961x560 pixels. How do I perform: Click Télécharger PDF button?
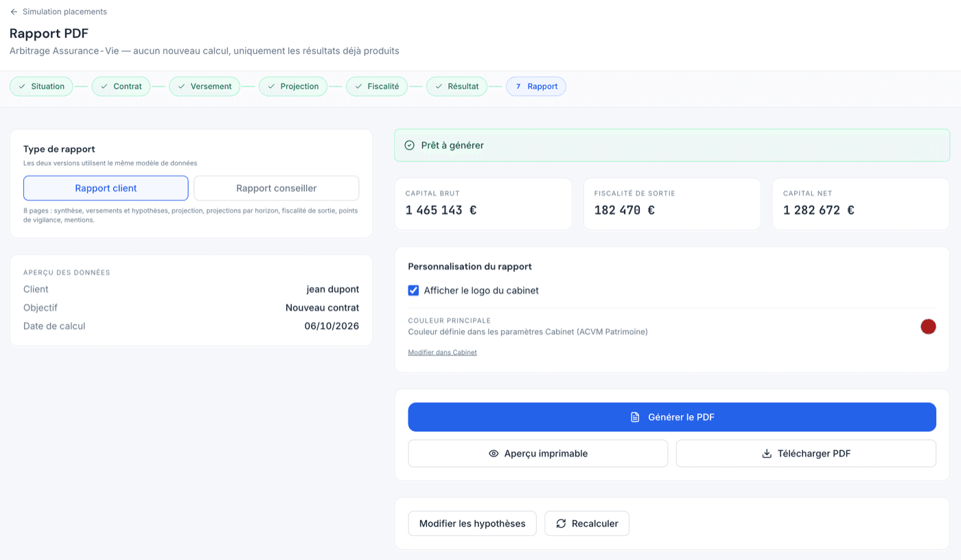pos(806,454)
